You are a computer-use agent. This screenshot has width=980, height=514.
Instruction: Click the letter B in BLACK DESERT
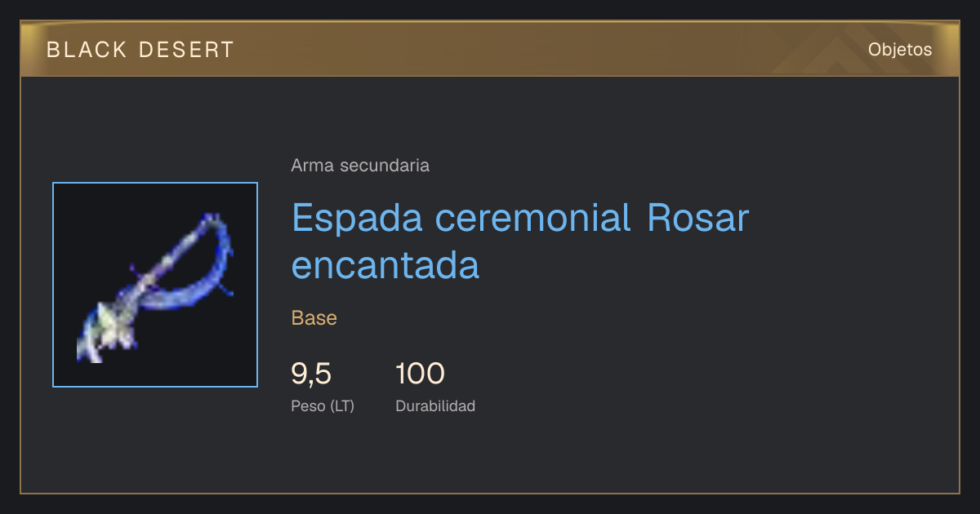coord(53,50)
